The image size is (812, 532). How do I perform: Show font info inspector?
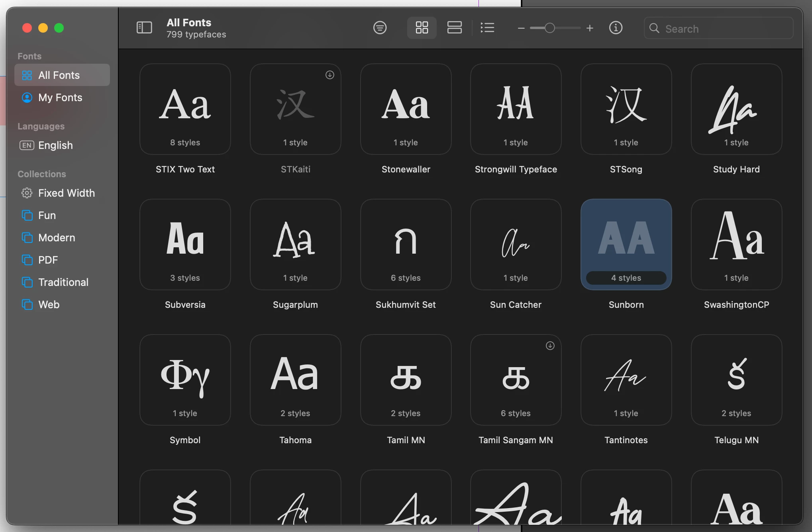616,28
